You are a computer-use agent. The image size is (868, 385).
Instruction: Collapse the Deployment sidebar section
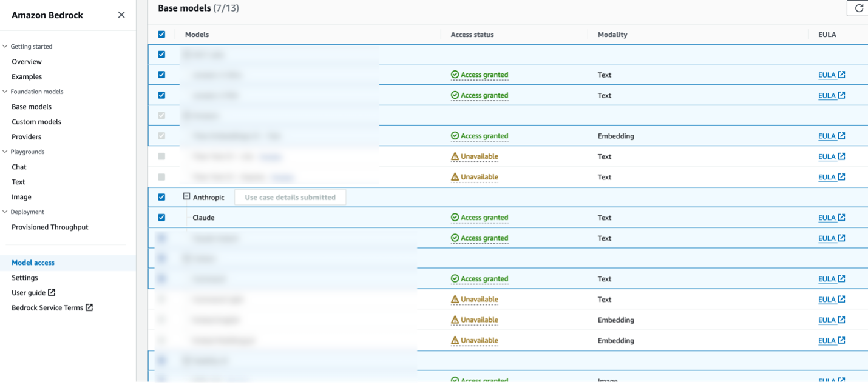(5, 212)
